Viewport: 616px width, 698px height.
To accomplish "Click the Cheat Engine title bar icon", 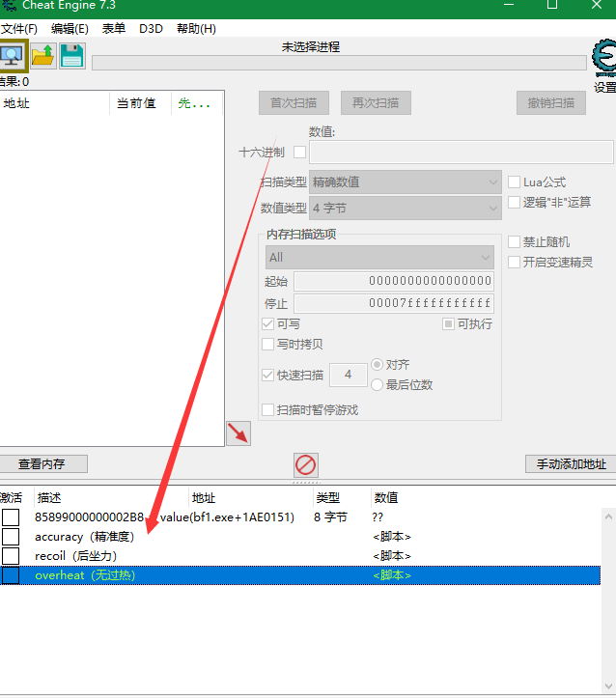I will (x=10, y=6).
